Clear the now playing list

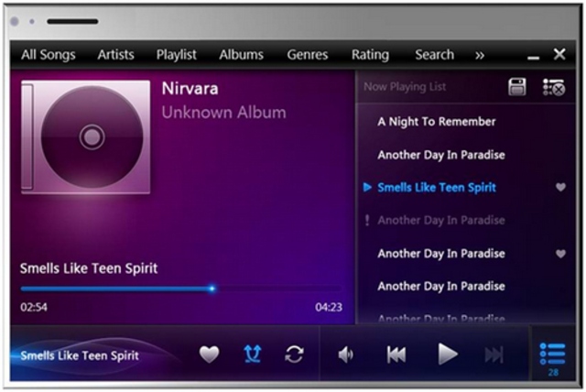coord(553,87)
